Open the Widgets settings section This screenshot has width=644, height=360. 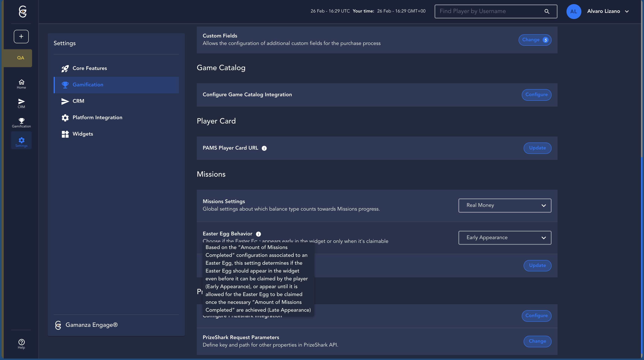[83, 134]
